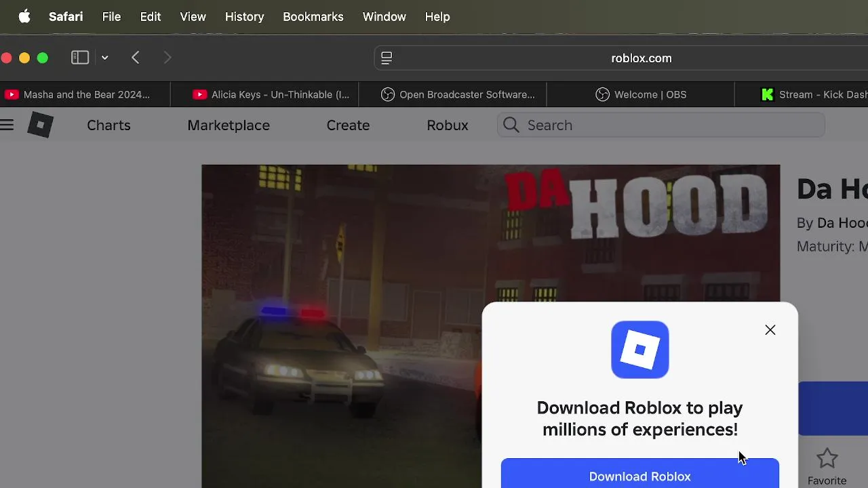This screenshot has height=488, width=868.
Task: Click the Kick favicon on Stream tab
Action: (x=768, y=94)
